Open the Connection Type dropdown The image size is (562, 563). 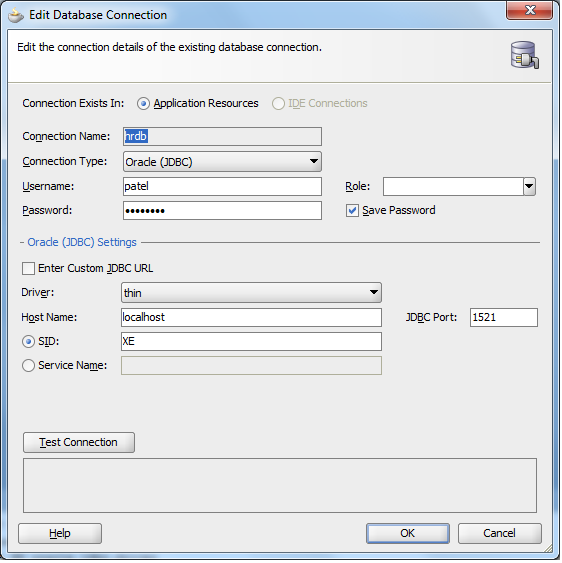222,162
